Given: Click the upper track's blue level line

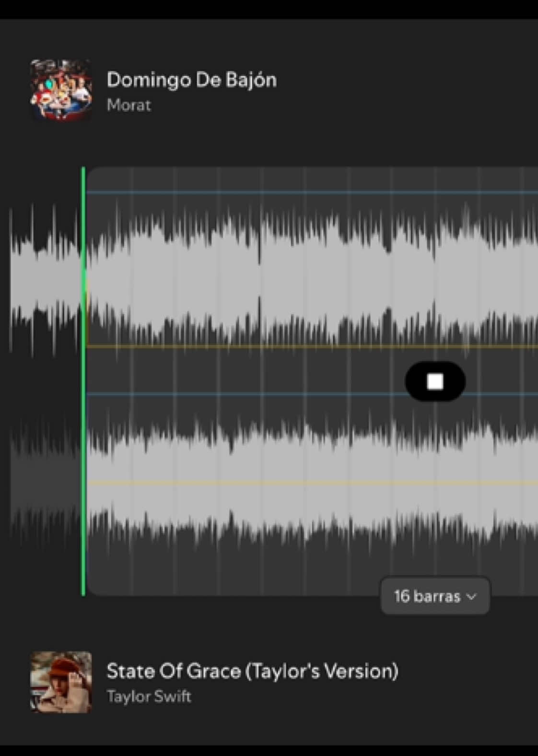Looking at the screenshot, I should pos(312,192).
